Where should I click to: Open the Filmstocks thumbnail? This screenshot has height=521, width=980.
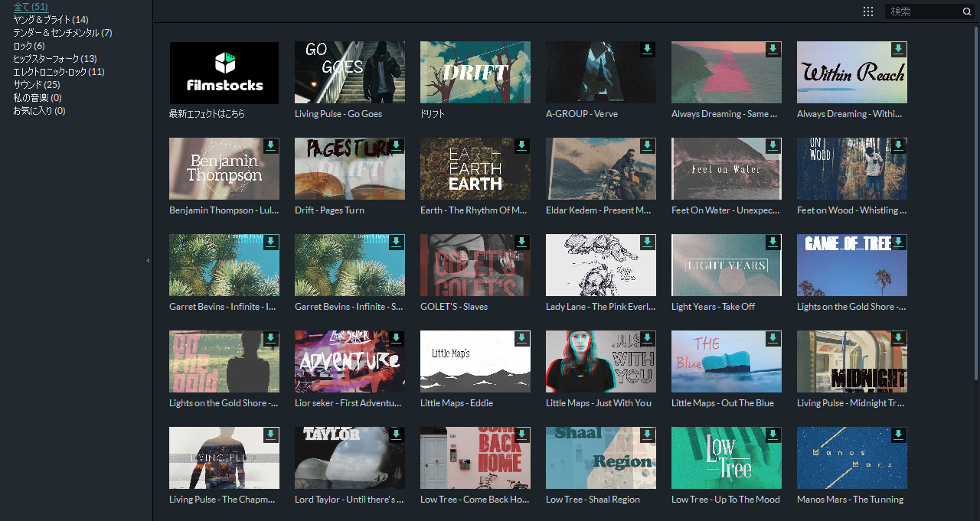(x=224, y=73)
